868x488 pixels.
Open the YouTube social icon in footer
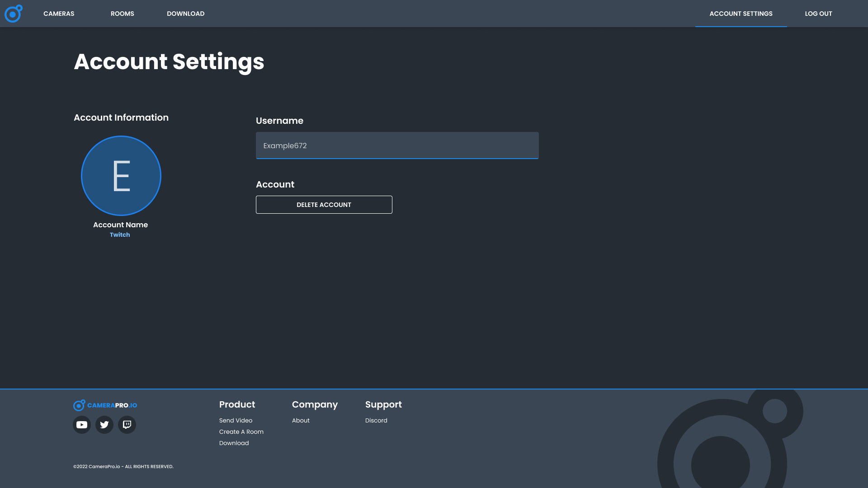click(x=82, y=425)
